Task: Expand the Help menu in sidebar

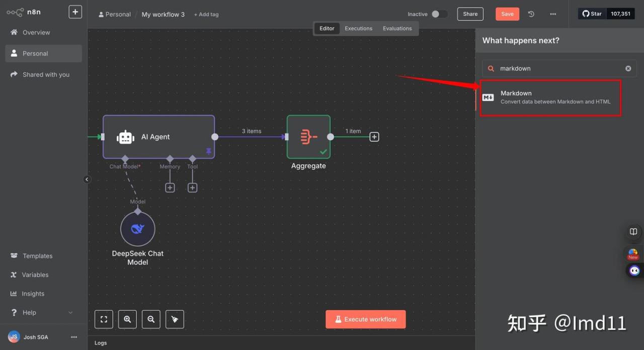Action: (x=70, y=313)
